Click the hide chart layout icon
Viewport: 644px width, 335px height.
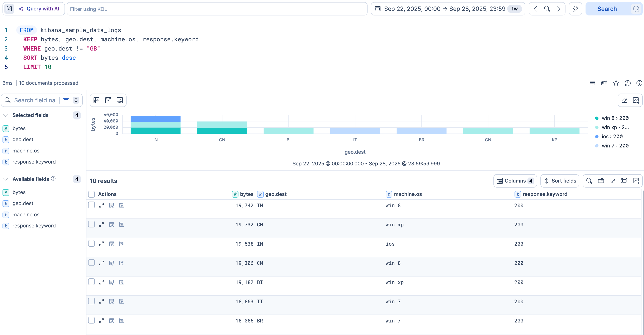(x=108, y=100)
